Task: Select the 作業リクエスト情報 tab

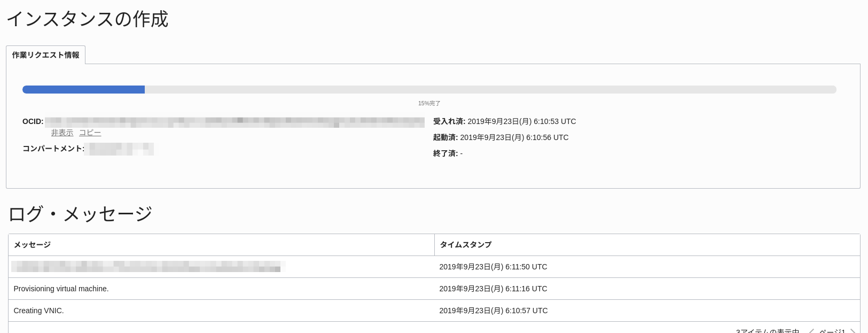Action: pos(45,55)
